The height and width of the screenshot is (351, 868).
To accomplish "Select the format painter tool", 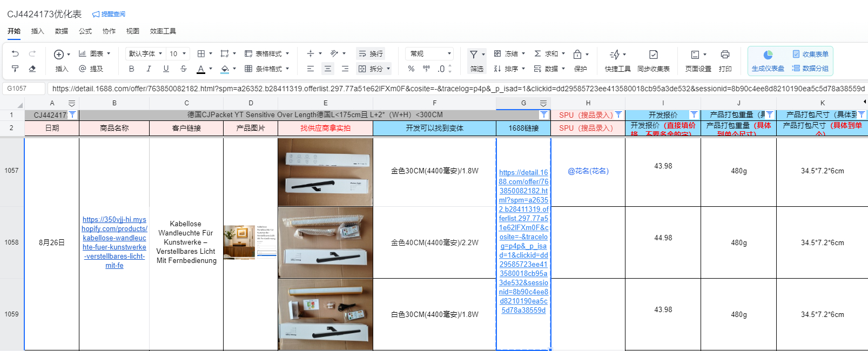I will [x=15, y=69].
